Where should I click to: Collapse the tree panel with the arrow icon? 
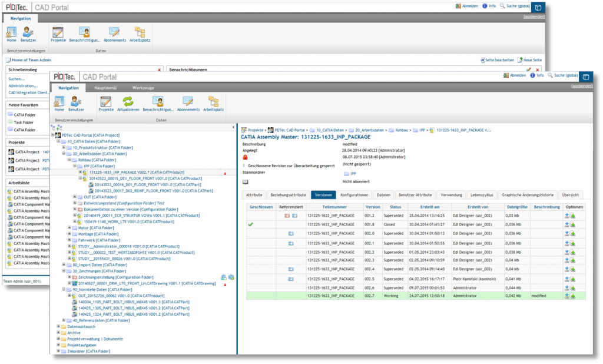point(234,127)
